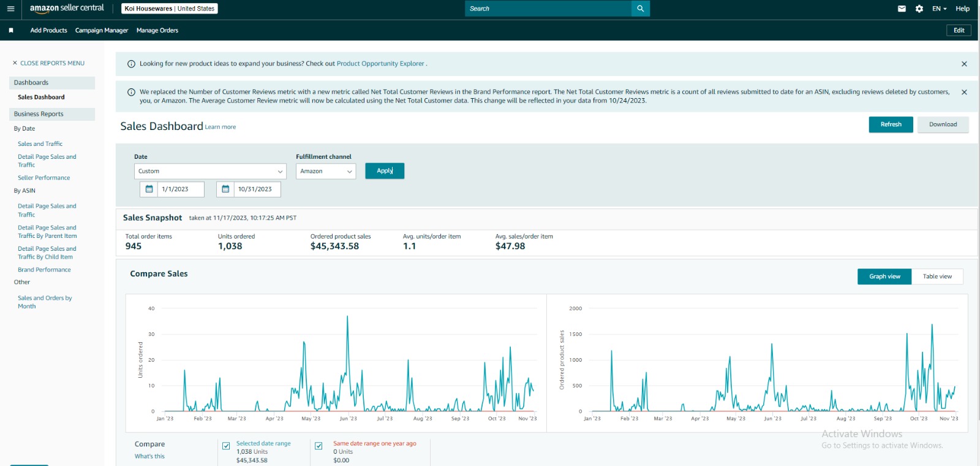Click the What's this link
The image size is (980, 466).
[x=149, y=456]
